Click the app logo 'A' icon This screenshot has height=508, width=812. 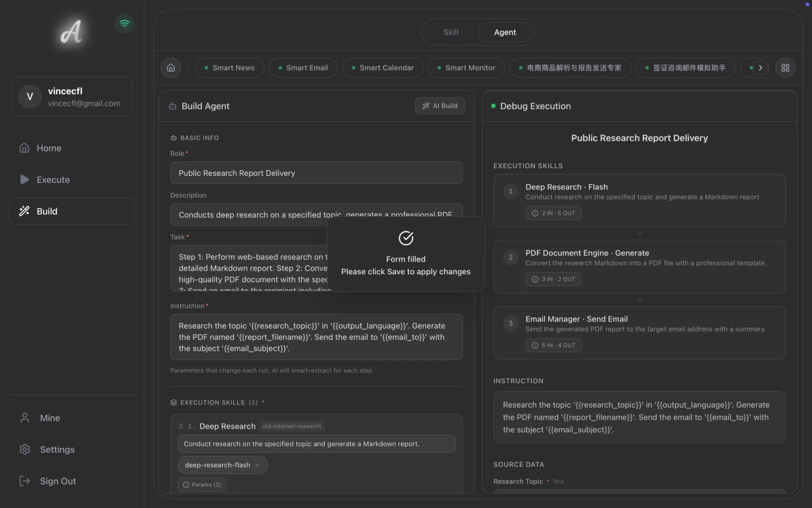[71, 32]
